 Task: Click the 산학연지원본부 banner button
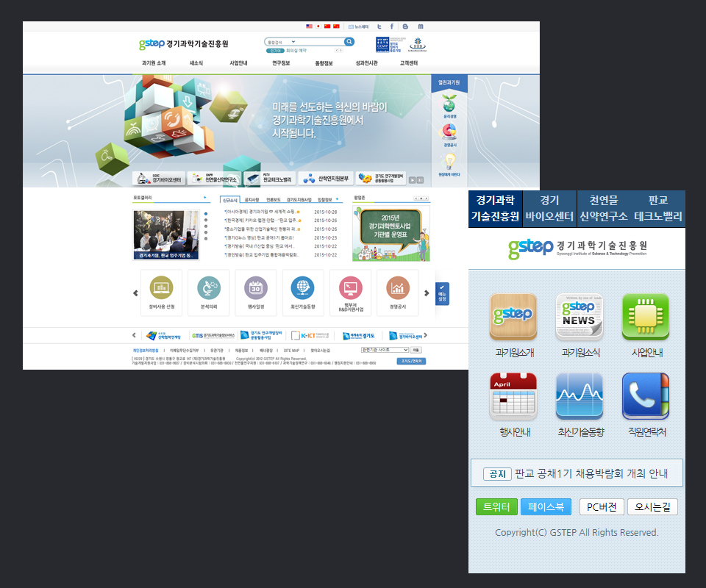pos(326,179)
